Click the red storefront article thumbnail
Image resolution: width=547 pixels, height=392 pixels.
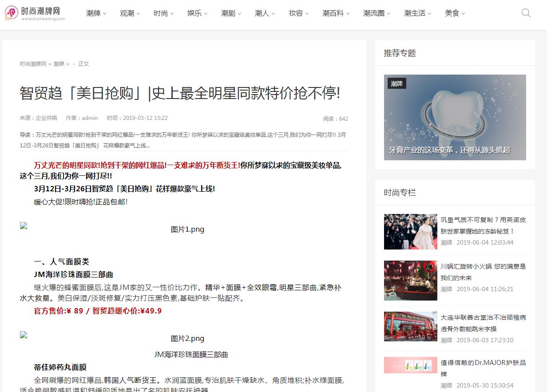411,326
